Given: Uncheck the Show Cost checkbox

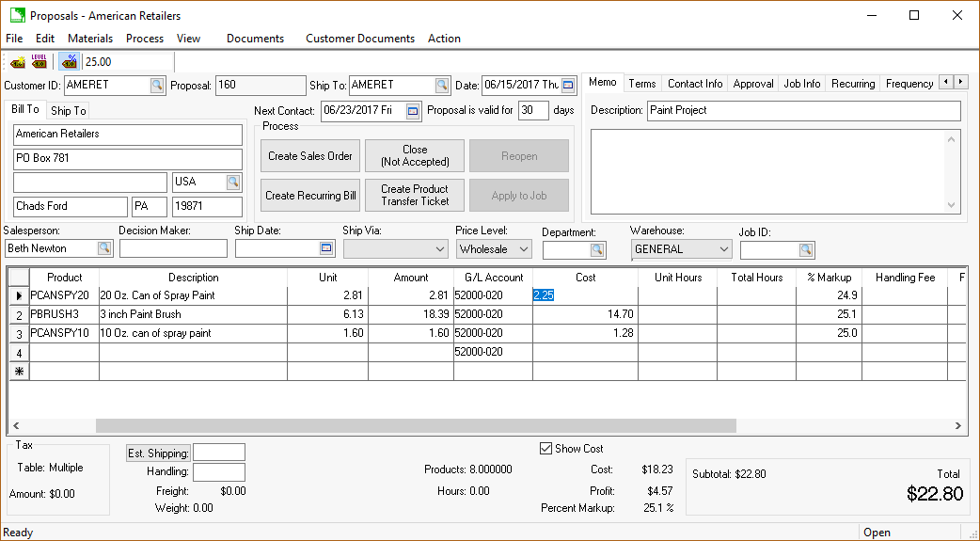Looking at the screenshot, I should pos(546,449).
